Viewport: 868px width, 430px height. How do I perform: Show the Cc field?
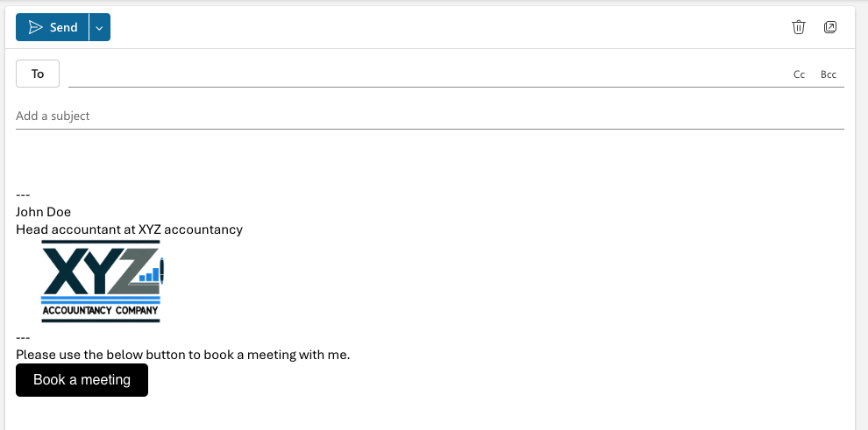point(799,74)
